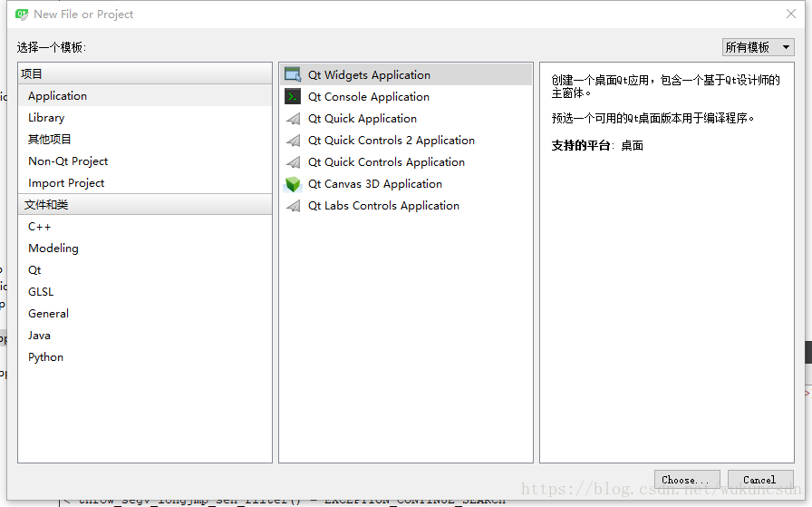Screen dimensions: 812x507
Task: Select the 其他项目 category
Action: click(145, 140)
